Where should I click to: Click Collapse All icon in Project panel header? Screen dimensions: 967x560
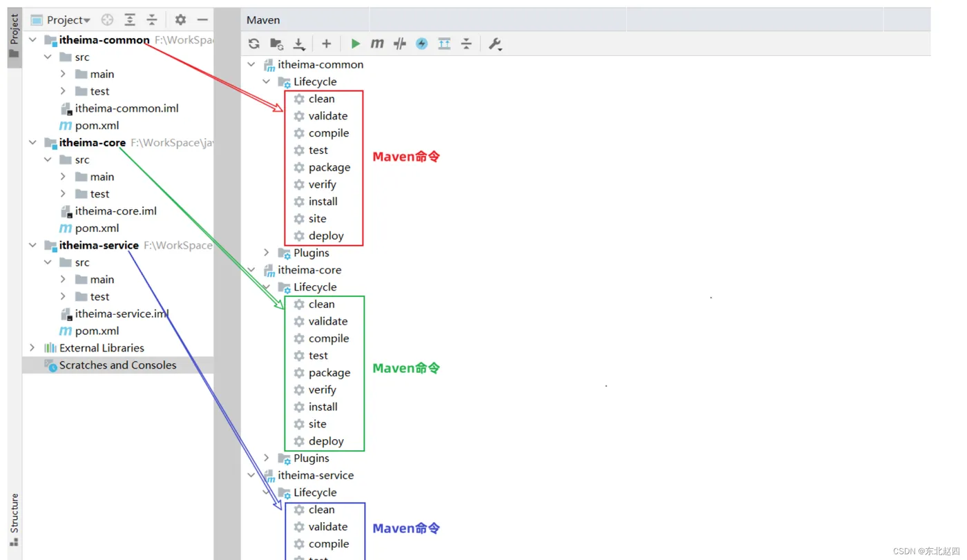(x=152, y=20)
